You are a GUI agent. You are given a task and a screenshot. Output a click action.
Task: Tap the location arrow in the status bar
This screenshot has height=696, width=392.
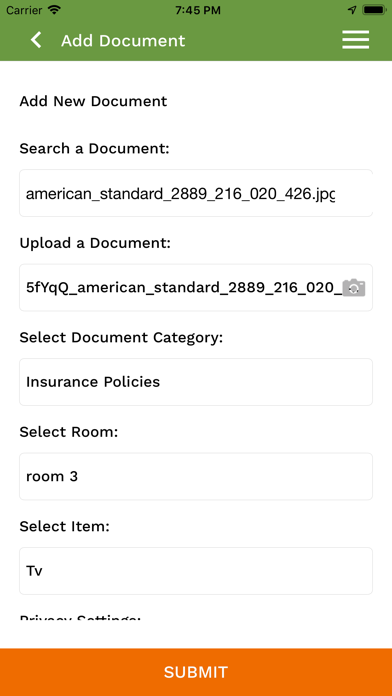(352, 10)
